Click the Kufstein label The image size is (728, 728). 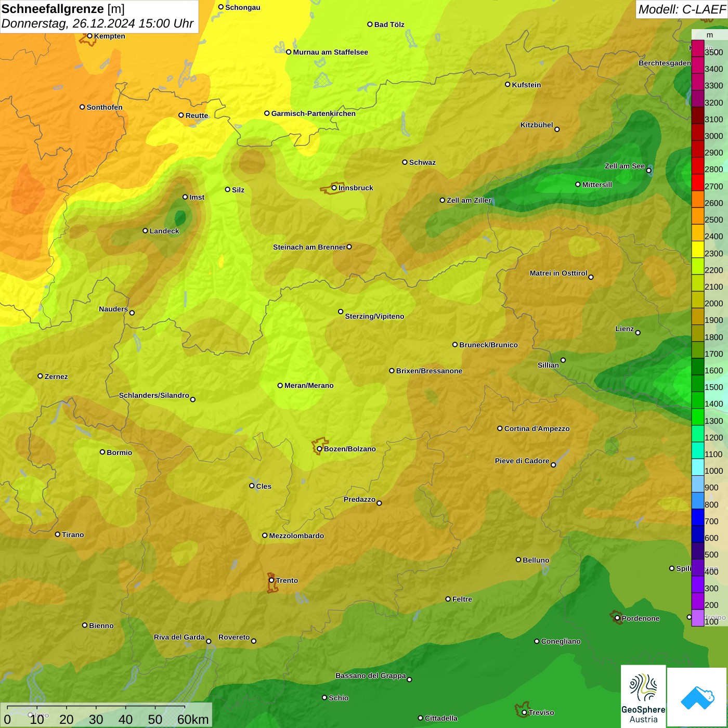pos(526,85)
